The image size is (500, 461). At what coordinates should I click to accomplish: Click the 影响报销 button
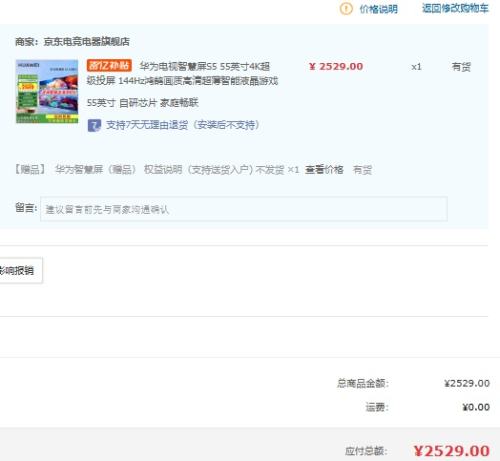click(21, 270)
